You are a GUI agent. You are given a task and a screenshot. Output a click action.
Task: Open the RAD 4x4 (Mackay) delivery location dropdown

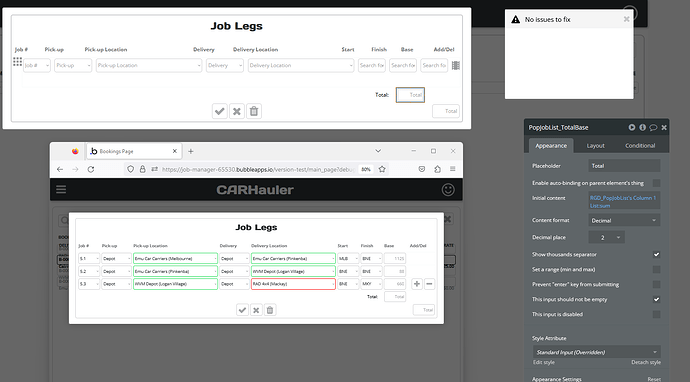(293, 284)
